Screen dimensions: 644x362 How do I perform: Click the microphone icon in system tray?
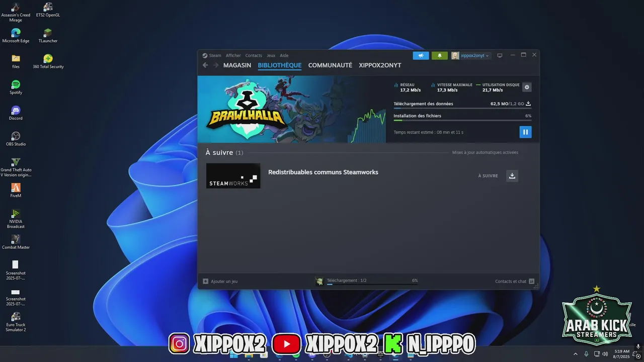(586, 353)
